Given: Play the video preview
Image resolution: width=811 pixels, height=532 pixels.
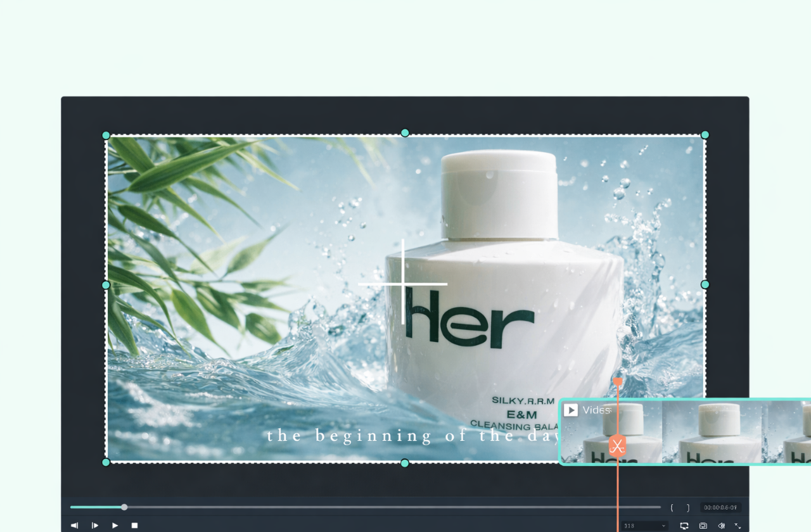Looking at the screenshot, I should click(115, 526).
